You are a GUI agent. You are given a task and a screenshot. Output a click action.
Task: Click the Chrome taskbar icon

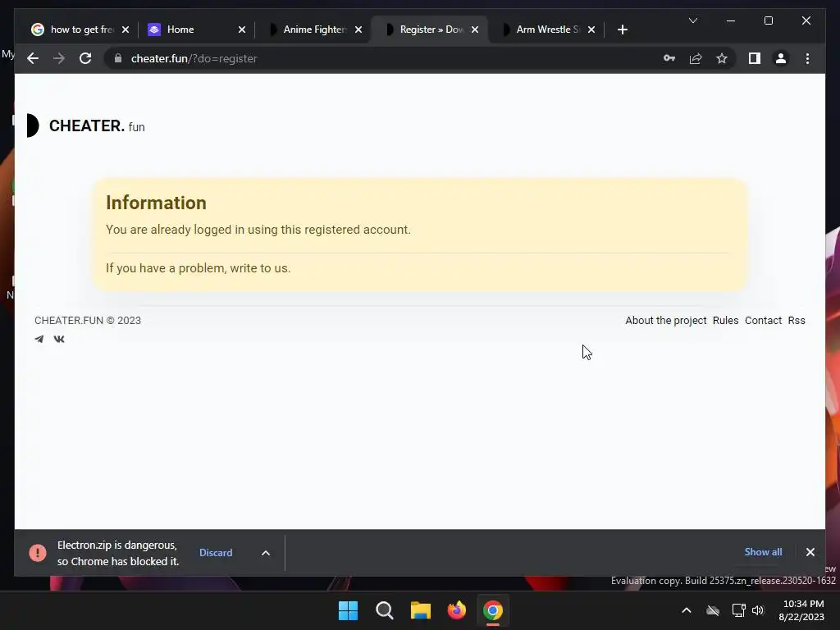493,610
